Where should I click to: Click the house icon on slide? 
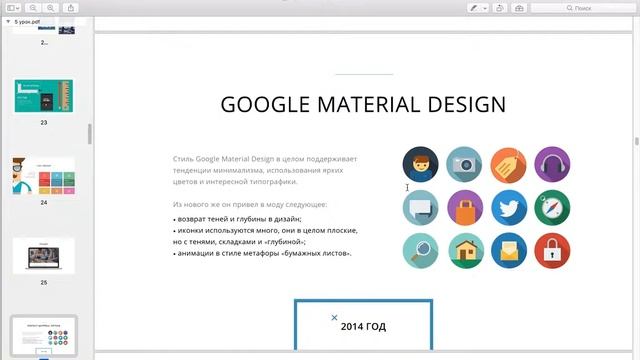pos(466,251)
